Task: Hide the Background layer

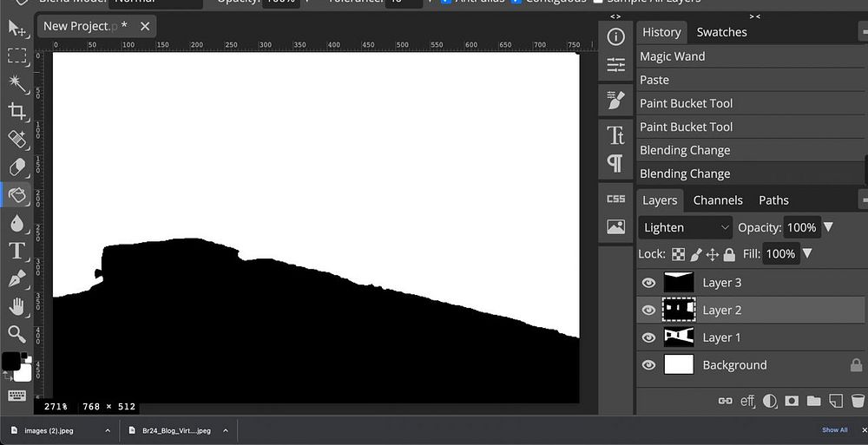Action: [648, 365]
